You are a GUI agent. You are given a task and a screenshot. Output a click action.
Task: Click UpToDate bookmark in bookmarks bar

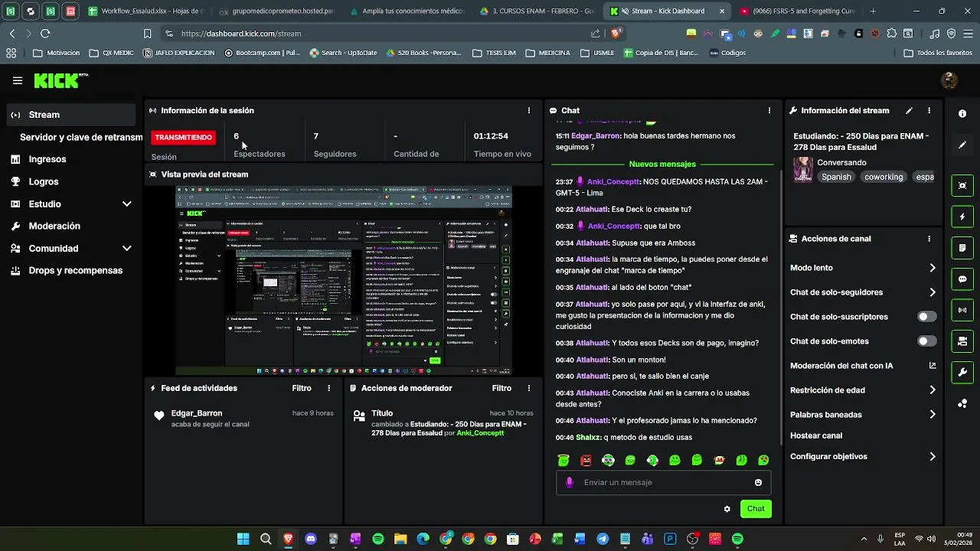(343, 53)
